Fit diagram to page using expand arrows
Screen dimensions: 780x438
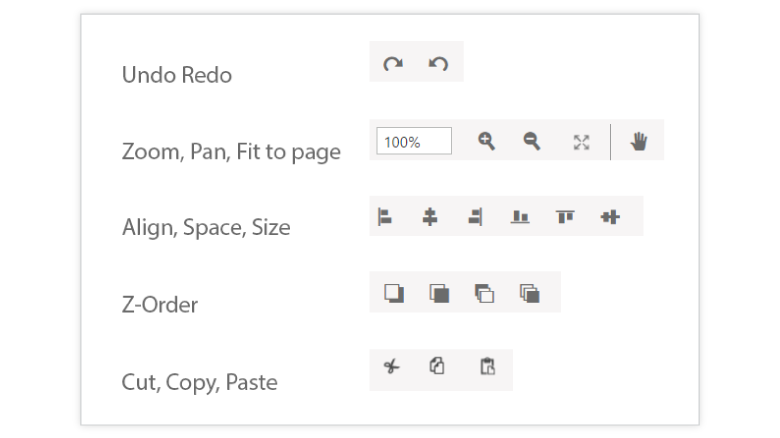coord(581,142)
